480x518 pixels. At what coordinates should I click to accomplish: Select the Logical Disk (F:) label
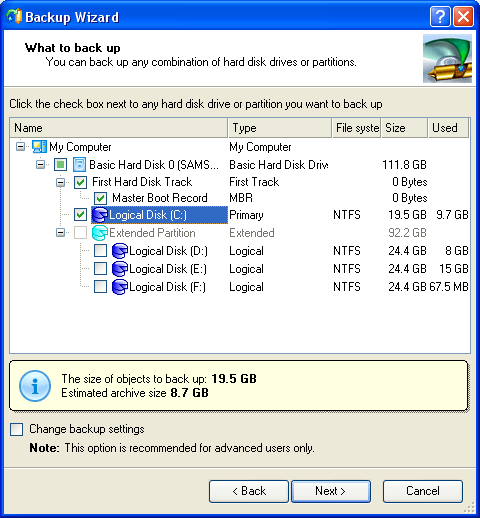pyautogui.click(x=167, y=287)
